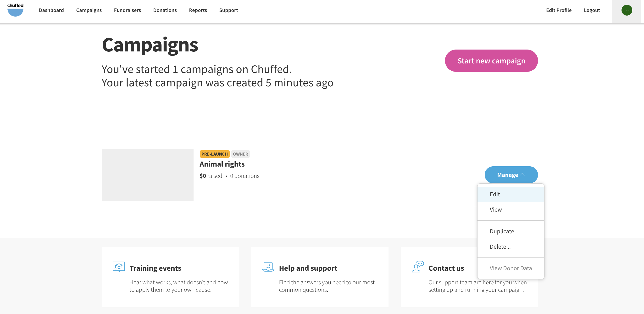The image size is (644, 314).
Task: Navigate to the Donations page
Action: pyautogui.click(x=165, y=10)
